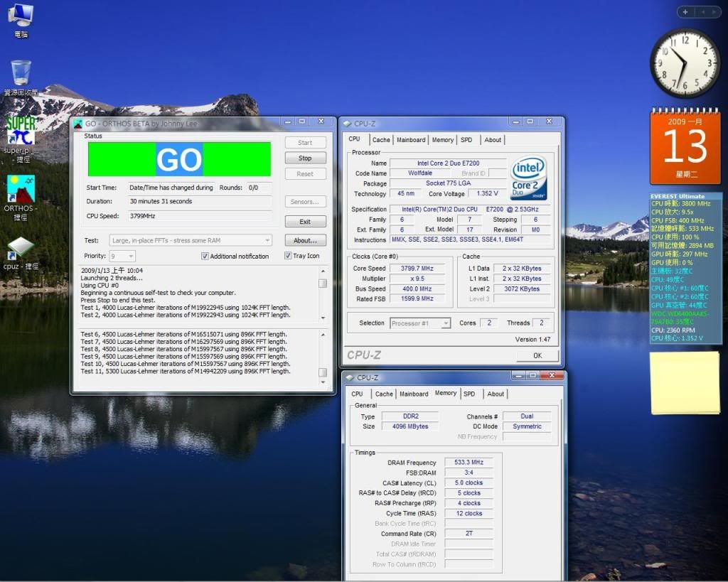Open Memory tab in upper CPU-Z
This screenshot has width=728, height=582.
click(443, 140)
